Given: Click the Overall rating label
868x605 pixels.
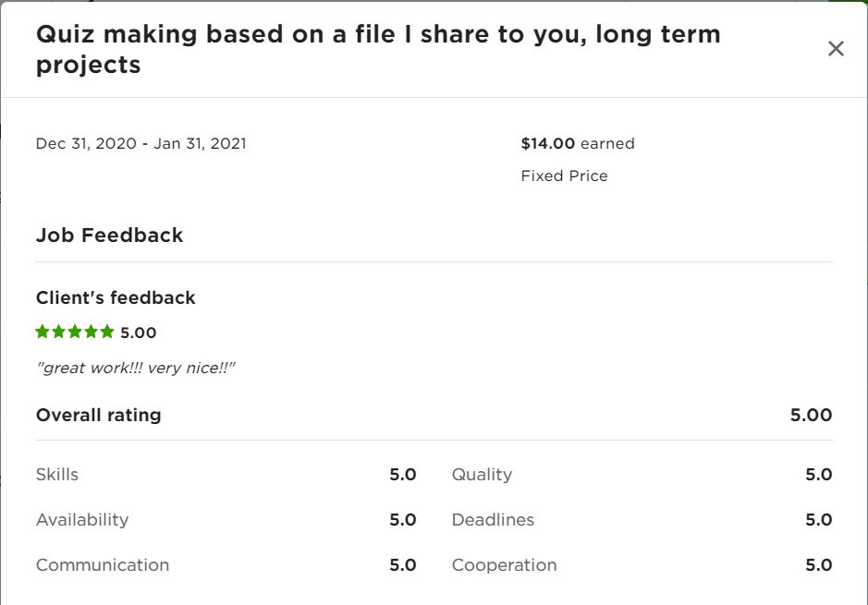Looking at the screenshot, I should tap(98, 415).
